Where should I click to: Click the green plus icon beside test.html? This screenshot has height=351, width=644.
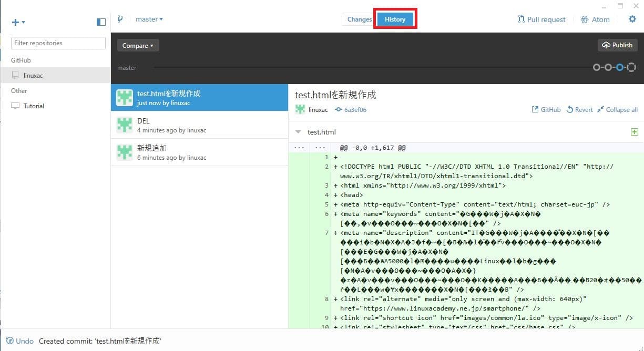click(634, 132)
